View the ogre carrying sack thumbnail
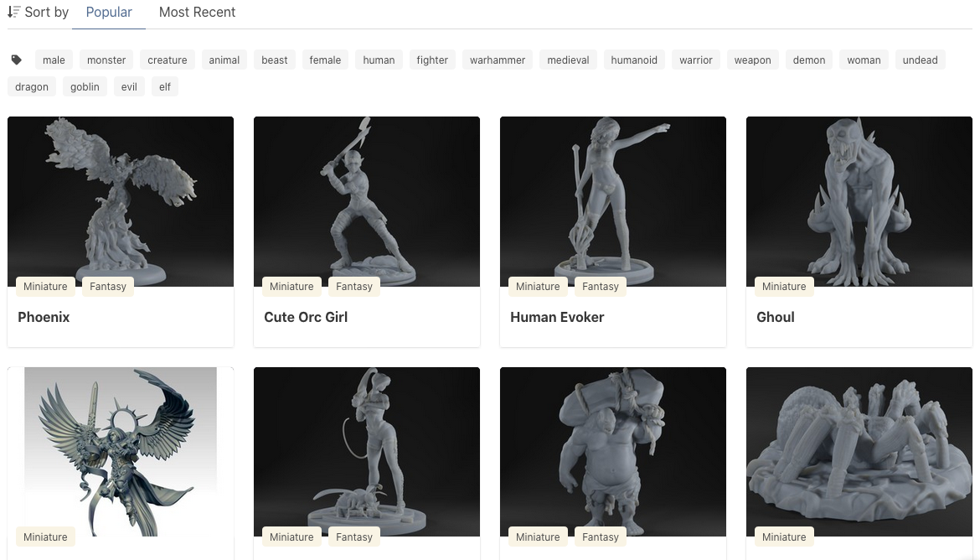 pyautogui.click(x=613, y=452)
